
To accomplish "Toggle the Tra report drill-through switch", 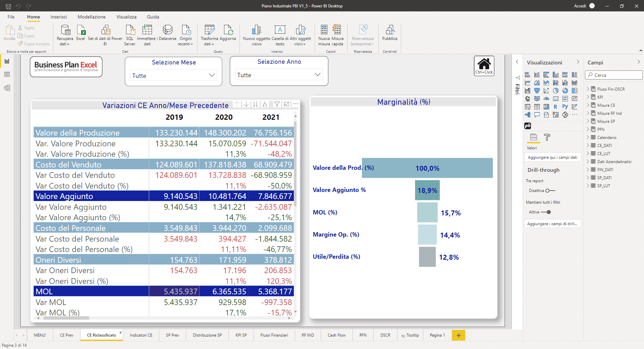I will [550, 191].
